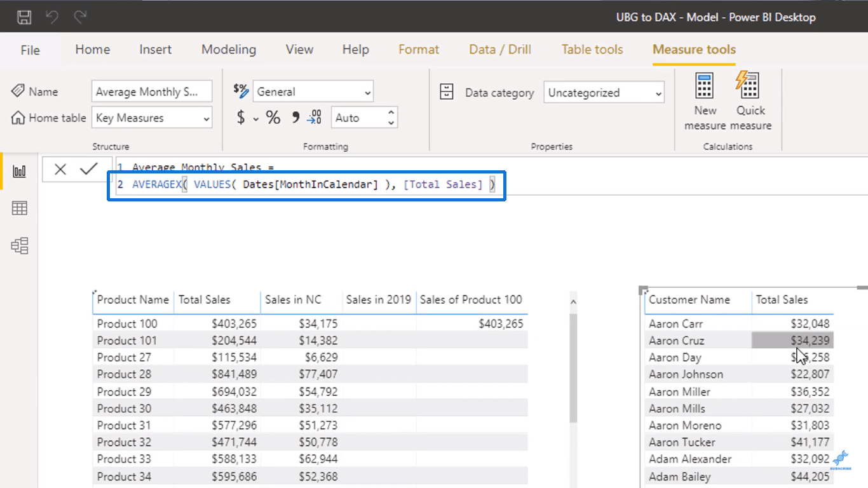
Task: Increase decimal places with up stepper
Action: tap(391, 113)
